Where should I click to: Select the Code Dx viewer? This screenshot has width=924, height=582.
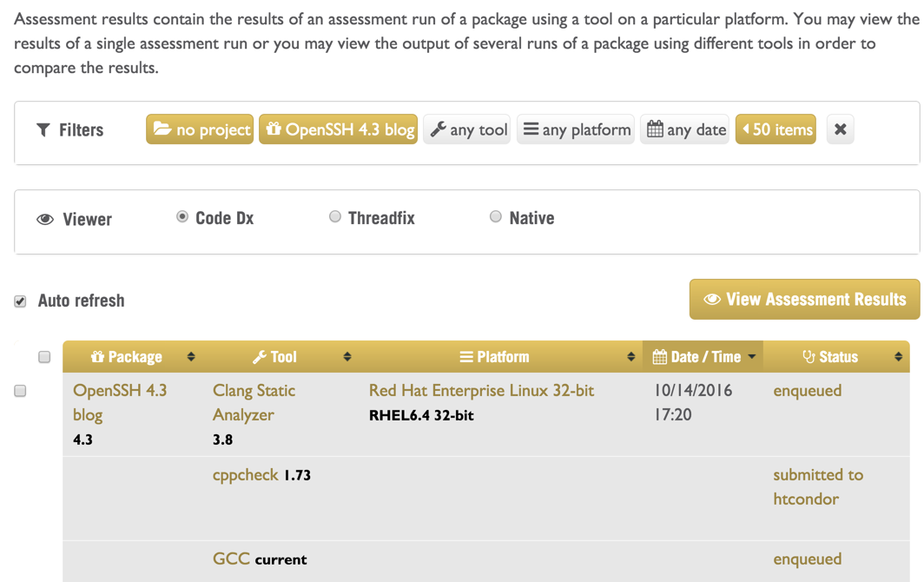[182, 217]
